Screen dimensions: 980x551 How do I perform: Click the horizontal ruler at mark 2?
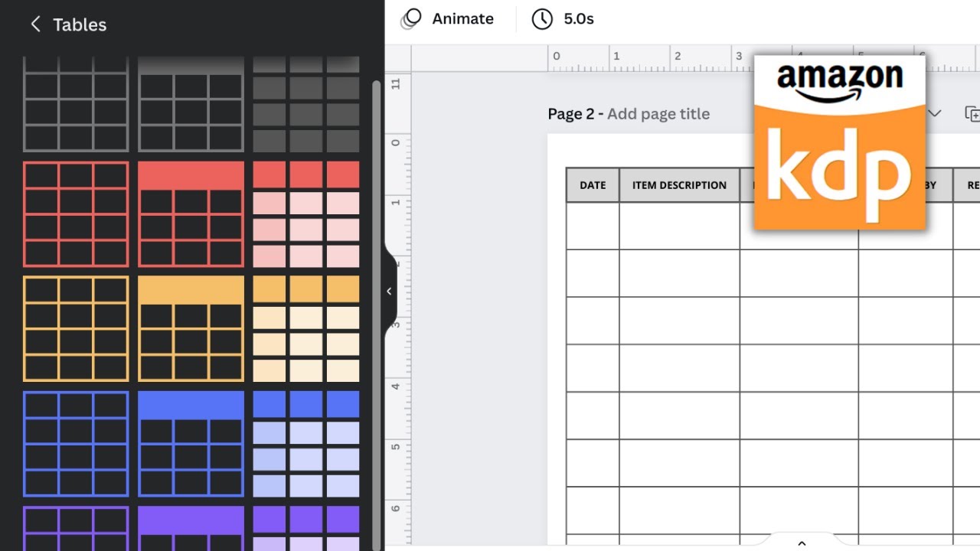coord(677,56)
